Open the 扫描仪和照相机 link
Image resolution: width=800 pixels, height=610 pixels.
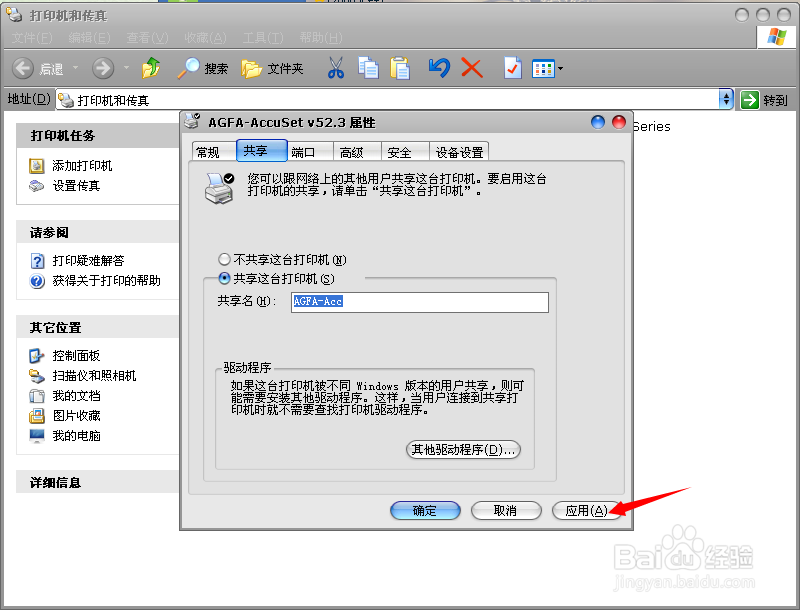[x=94, y=376]
